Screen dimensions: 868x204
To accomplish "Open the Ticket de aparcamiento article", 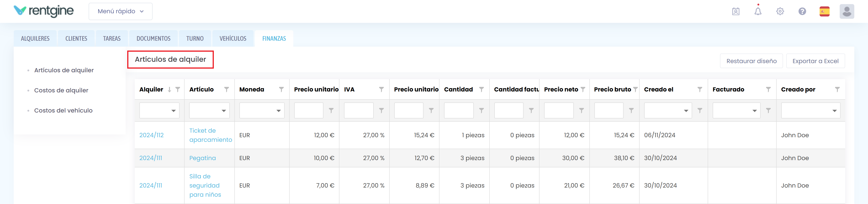I will pos(211,135).
